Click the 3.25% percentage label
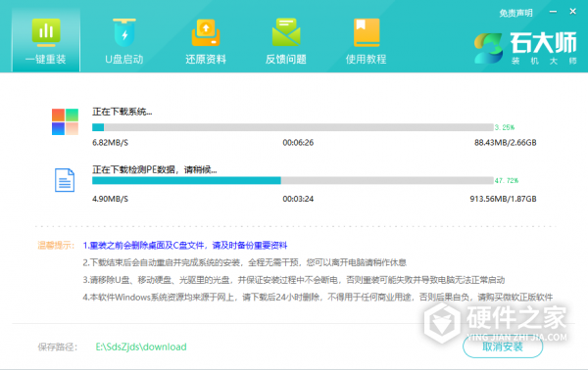The height and width of the screenshot is (370, 588). pyautogui.click(x=505, y=127)
